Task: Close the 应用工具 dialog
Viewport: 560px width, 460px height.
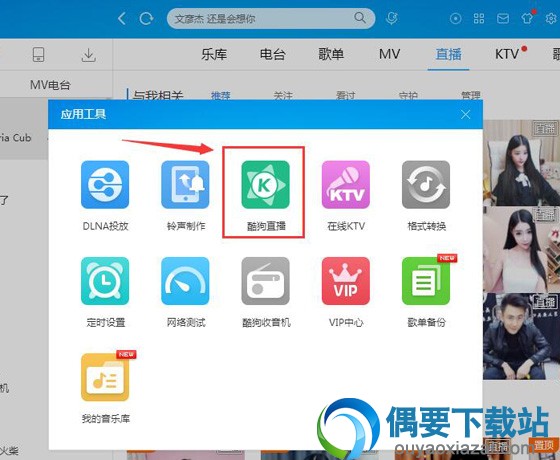Action: [x=465, y=115]
